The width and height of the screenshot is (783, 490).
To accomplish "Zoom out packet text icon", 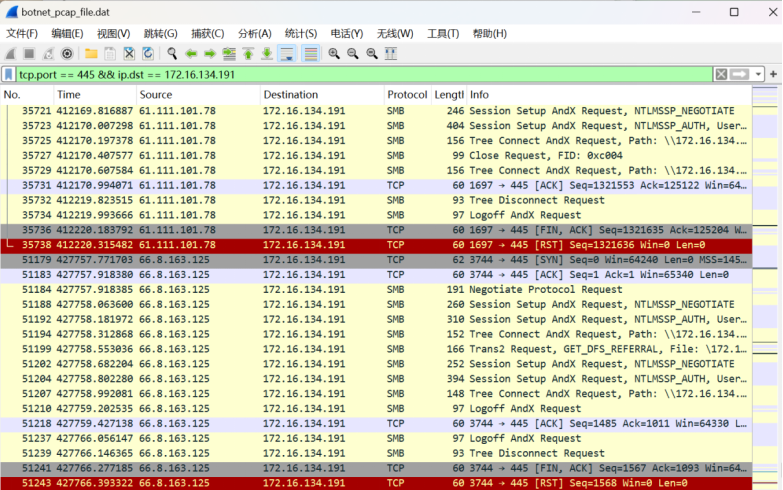I will point(353,53).
